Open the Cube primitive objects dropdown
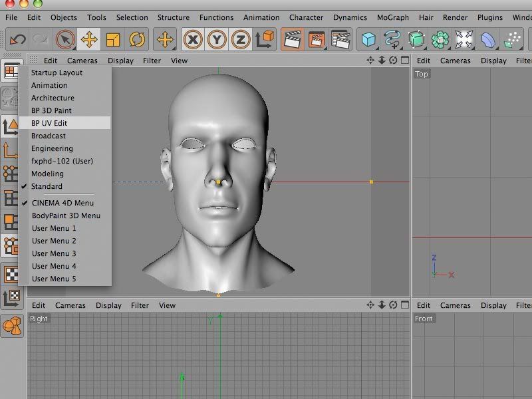This screenshot has width=532, height=399. pyautogui.click(x=368, y=40)
